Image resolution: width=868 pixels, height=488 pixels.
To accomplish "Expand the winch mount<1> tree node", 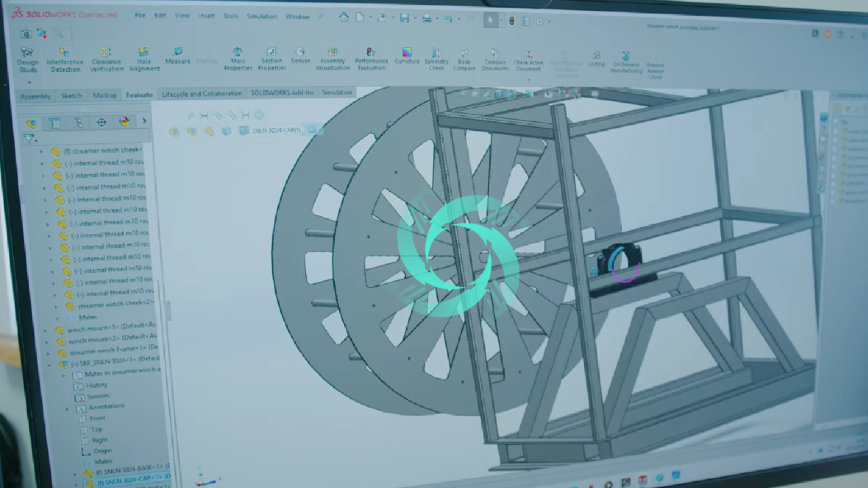I will pos(46,330).
